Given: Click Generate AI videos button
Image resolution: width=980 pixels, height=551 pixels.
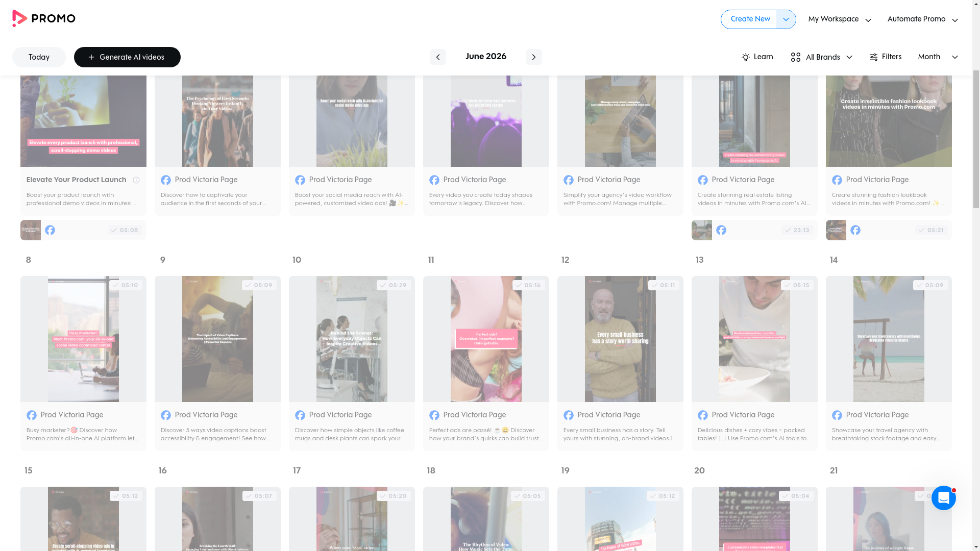Looking at the screenshot, I should tap(127, 57).
